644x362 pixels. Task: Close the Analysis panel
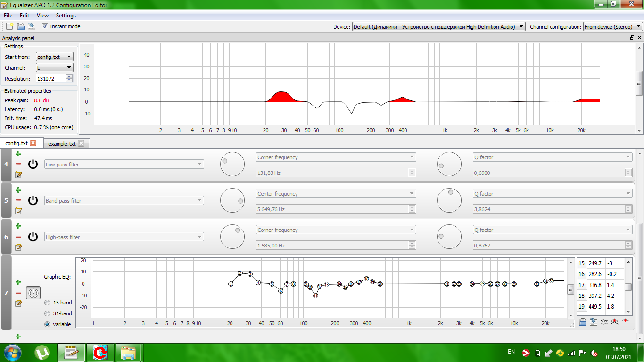click(639, 38)
